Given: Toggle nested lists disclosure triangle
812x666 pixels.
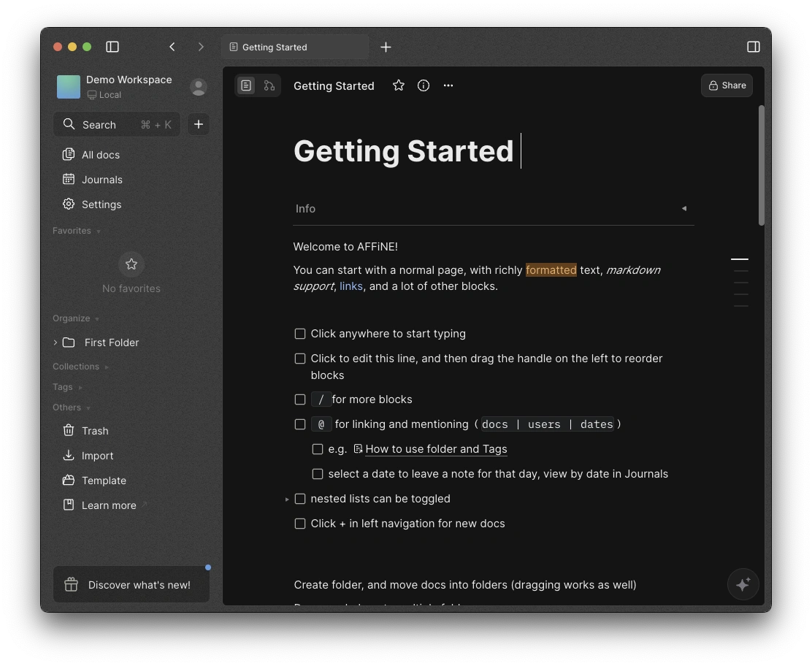Looking at the screenshot, I should pos(287,499).
